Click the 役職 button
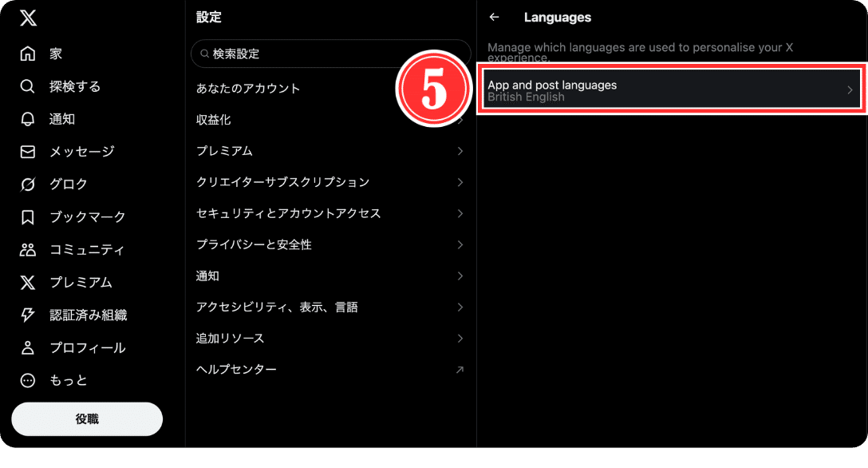Screen dimensions: 868x468 (x=86, y=418)
